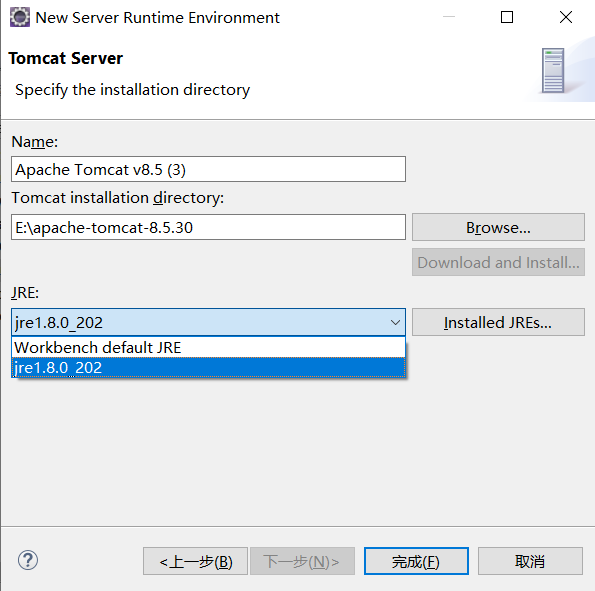Screen dimensions: 595x591
Task: Click the JRE combo box field
Action: coord(208,322)
